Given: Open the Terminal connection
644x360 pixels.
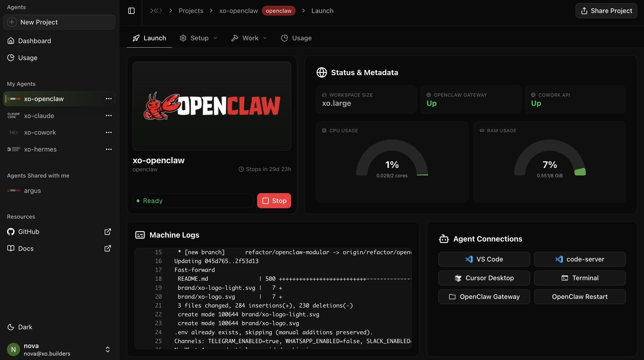Looking at the screenshot, I should [580, 278].
